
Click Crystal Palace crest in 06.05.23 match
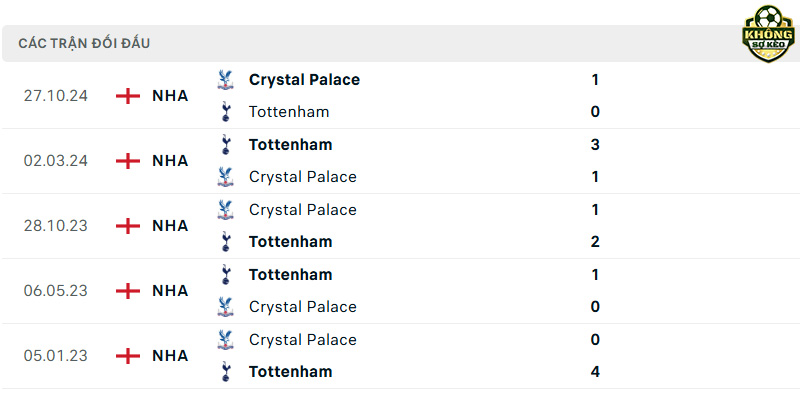coord(224,307)
